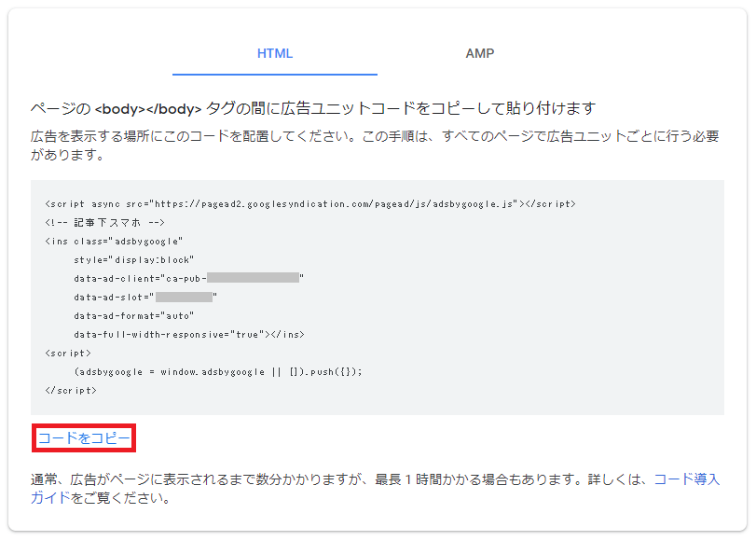Open the コード導入ガイド link

pyautogui.click(x=687, y=479)
